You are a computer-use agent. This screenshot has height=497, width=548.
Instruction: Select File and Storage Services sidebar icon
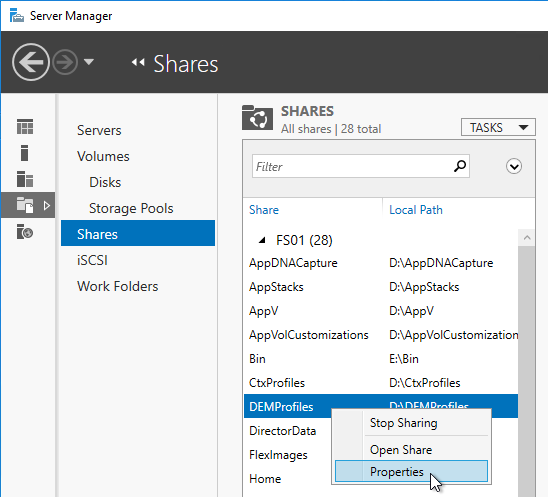(25, 205)
